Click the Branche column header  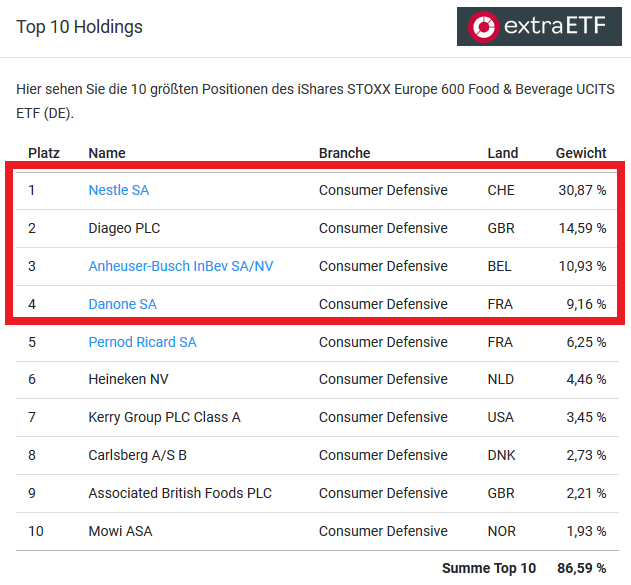(x=344, y=153)
